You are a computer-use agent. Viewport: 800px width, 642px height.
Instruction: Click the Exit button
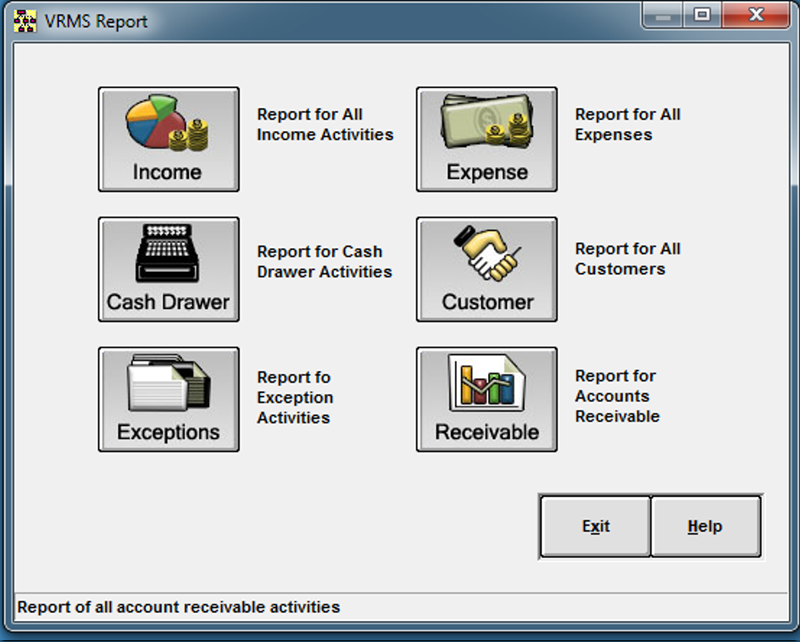pos(595,526)
